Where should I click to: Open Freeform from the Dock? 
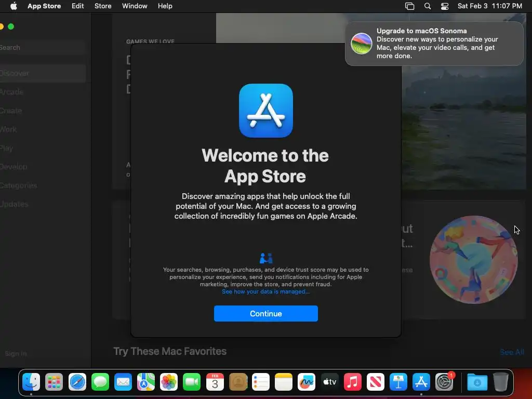pyautogui.click(x=307, y=382)
